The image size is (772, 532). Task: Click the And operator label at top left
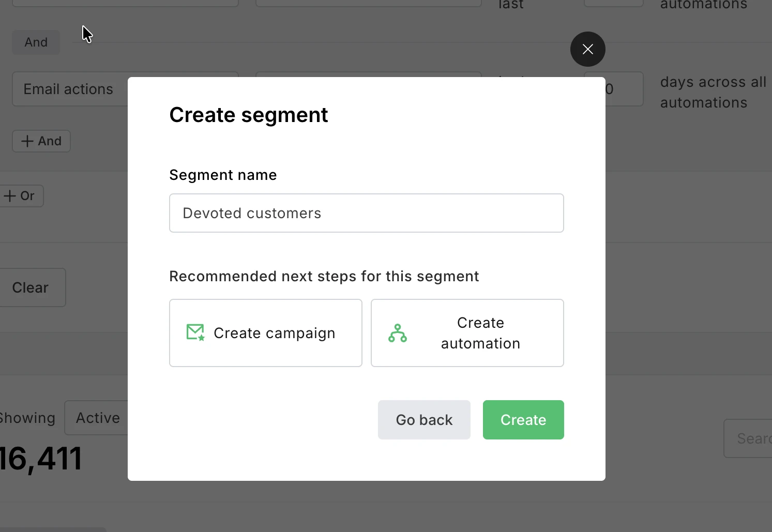click(36, 42)
